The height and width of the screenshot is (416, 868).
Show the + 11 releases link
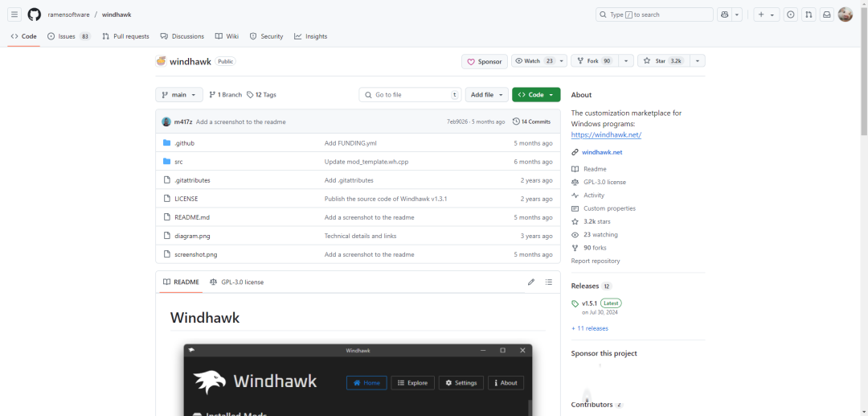[x=590, y=328]
